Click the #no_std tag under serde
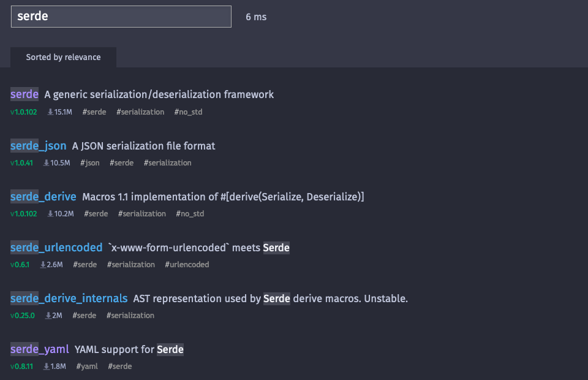Image resolution: width=588 pixels, height=380 pixels. 188,112
